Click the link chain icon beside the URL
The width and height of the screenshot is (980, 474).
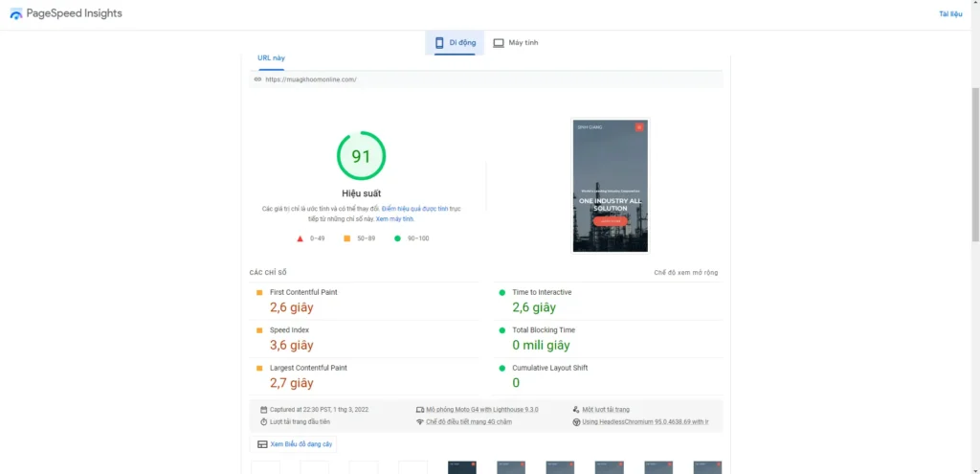pyautogui.click(x=257, y=79)
